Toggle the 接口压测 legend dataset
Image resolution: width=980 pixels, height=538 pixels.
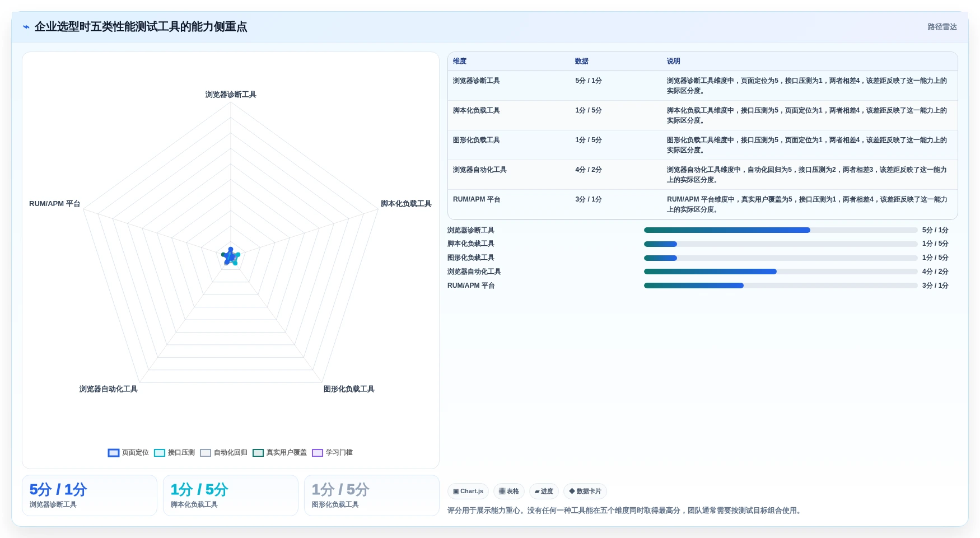pos(174,452)
